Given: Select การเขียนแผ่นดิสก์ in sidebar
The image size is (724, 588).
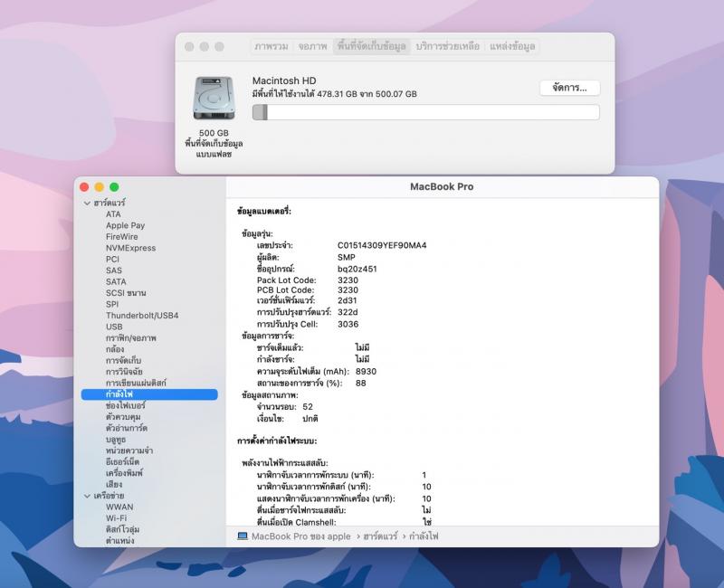Looking at the screenshot, I should pyautogui.click(x=136, y=383).
